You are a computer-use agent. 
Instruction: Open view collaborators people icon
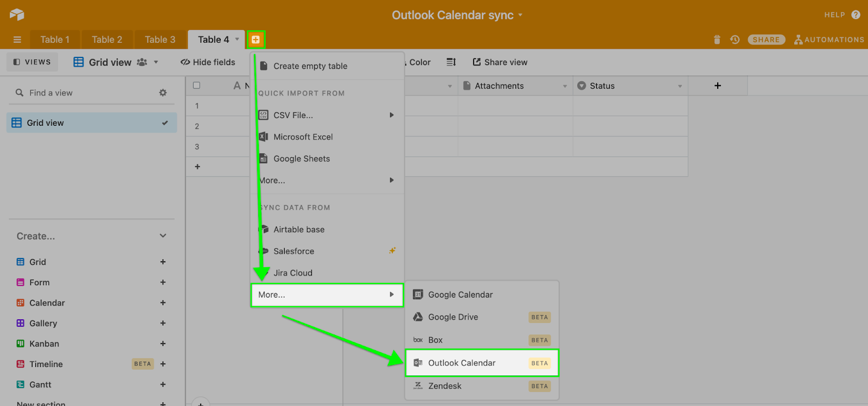[x=142, y=62]
